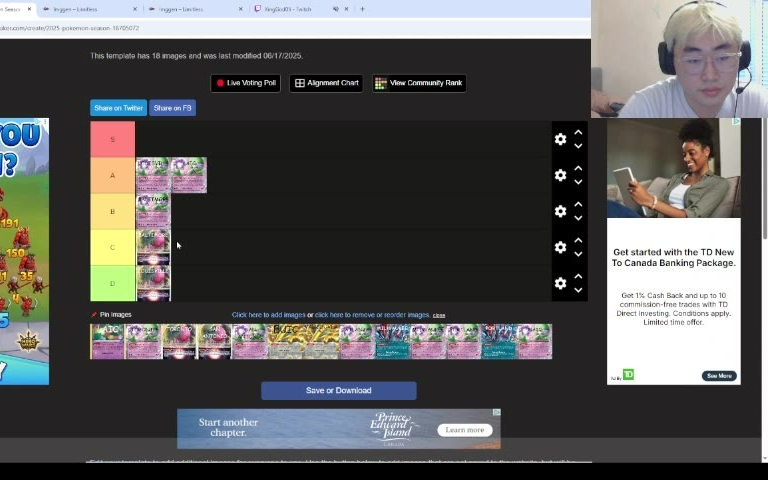Click the left-side game advertisement banner
Screen dimensions: 768x480
(24, 251)
